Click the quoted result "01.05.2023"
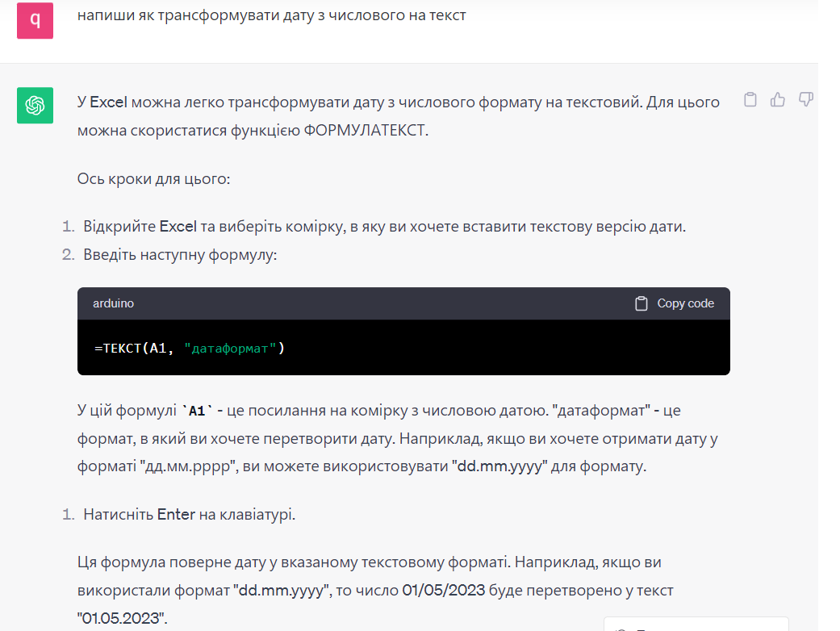The height and width of the screenshot is (631, 840). [x=122, y=619]
